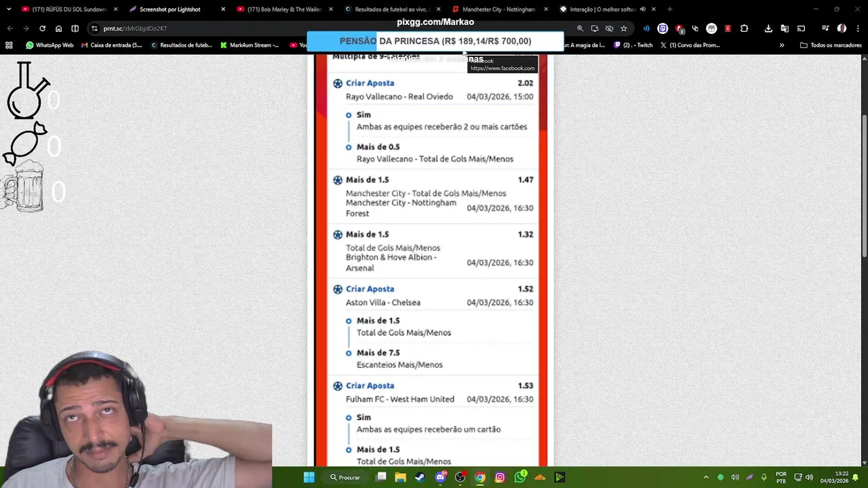Image resolution: width=868 pixels, height=488 pixels.
Task: Click the page vertical scrollbar
Action: [864, 186]
